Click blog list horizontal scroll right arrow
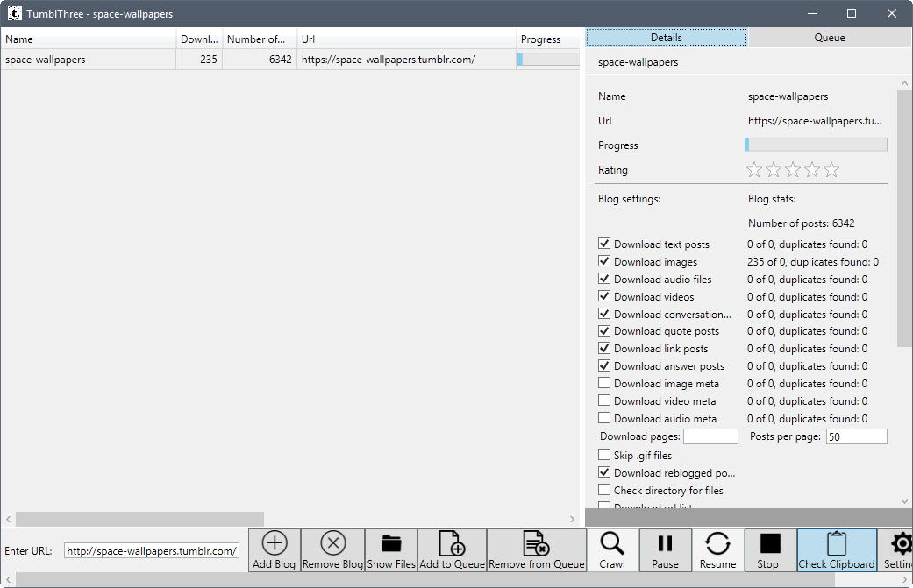Image resolution: width=913 pixels, height=588 pixels. point(573,519)
